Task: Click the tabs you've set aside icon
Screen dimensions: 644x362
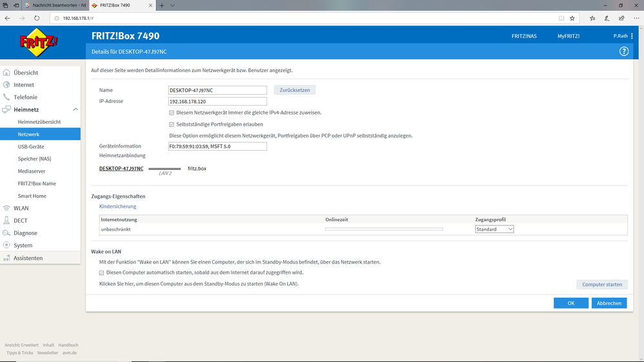Action: coord(5,5)
